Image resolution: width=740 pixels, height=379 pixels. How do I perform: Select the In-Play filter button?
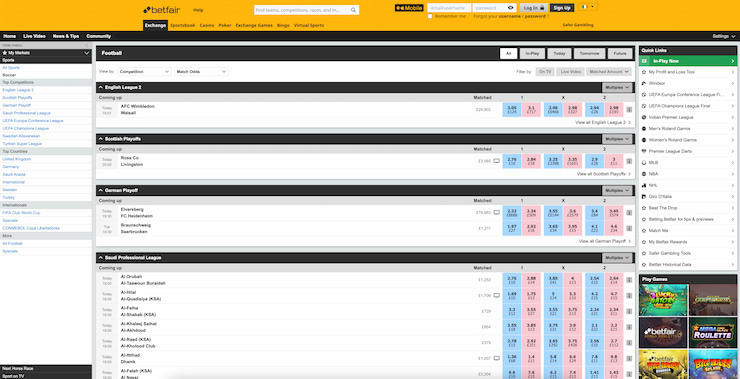click(532, 53)
